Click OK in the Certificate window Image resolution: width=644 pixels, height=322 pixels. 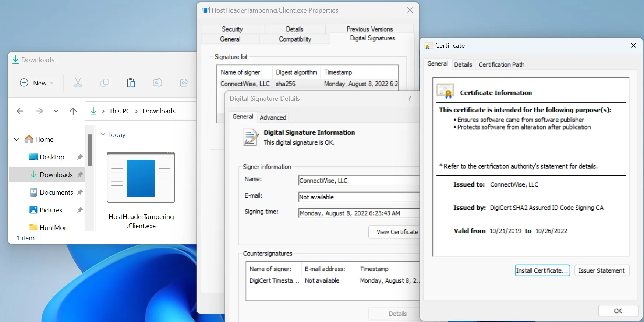[618, 311]
